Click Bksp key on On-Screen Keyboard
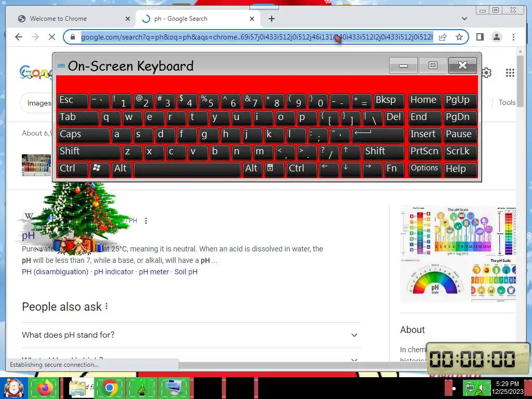This screenshot has height=399, width=532. pos(389,101)
